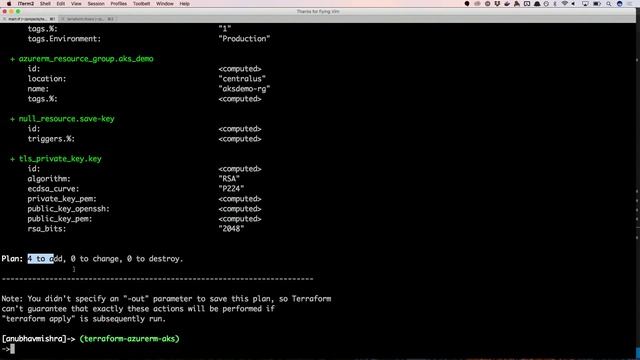
Task: Click the (terraform-azurerm-aks) prompt directory
Action: coord(129,339)
